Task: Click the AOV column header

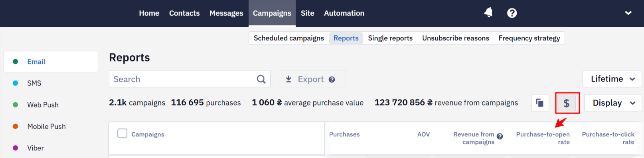Action: coord(423,134)
